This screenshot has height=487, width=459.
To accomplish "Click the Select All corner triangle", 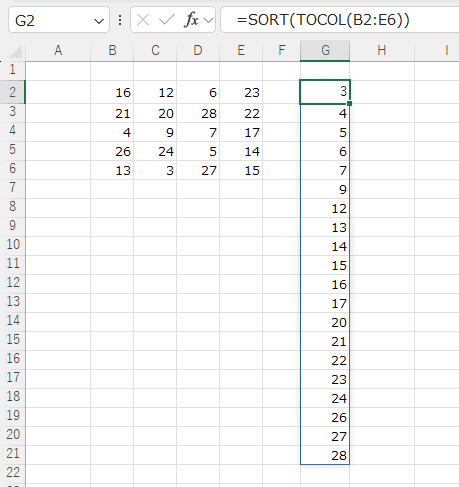I will coord(15,51).
